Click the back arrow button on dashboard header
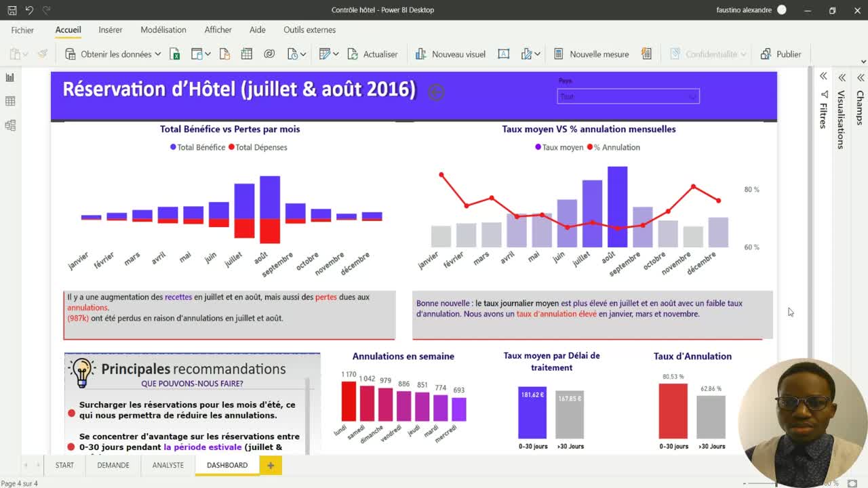 point(436,93)
